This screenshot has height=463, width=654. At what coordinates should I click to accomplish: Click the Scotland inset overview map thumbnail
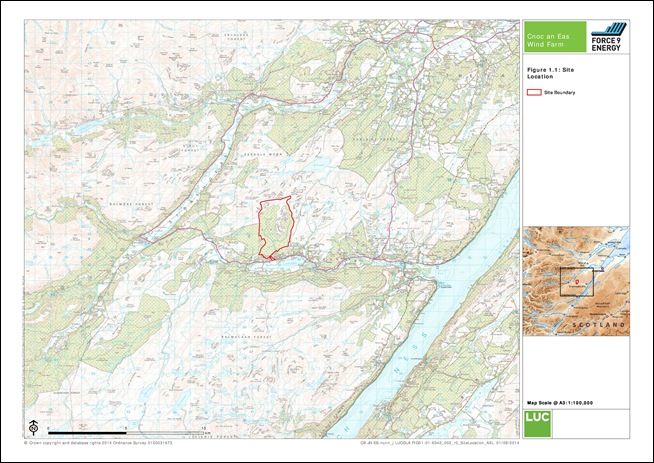point(576,281)
